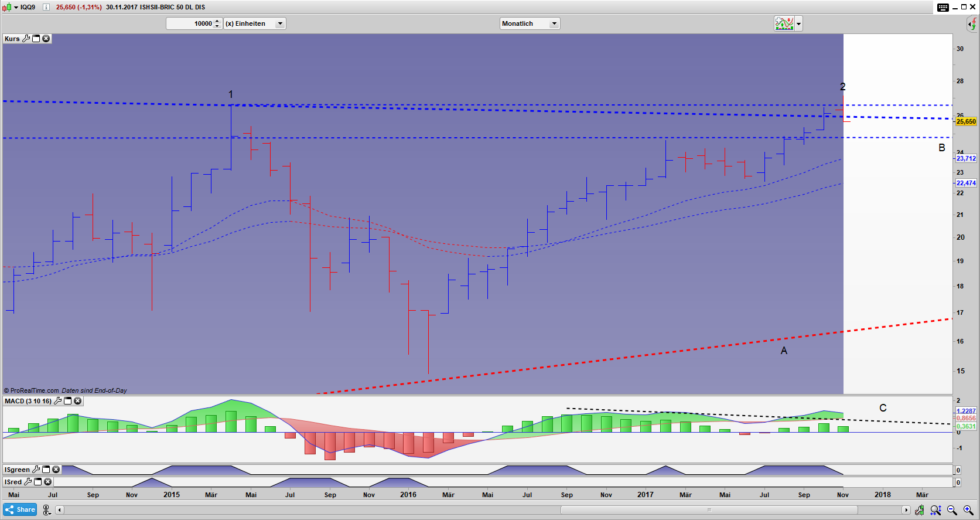Click the instrument info icon beside IQQ9
Image resolution: width=980 pixels, height=520 pixels.
46,7
